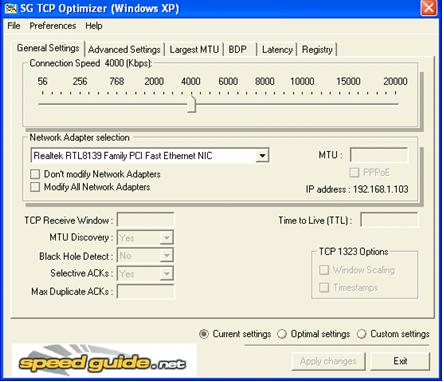Image resolution: width=444 pixels, height=382 pixels.
Task: Click the TCP Receive Window field
Action: (145, 220)
